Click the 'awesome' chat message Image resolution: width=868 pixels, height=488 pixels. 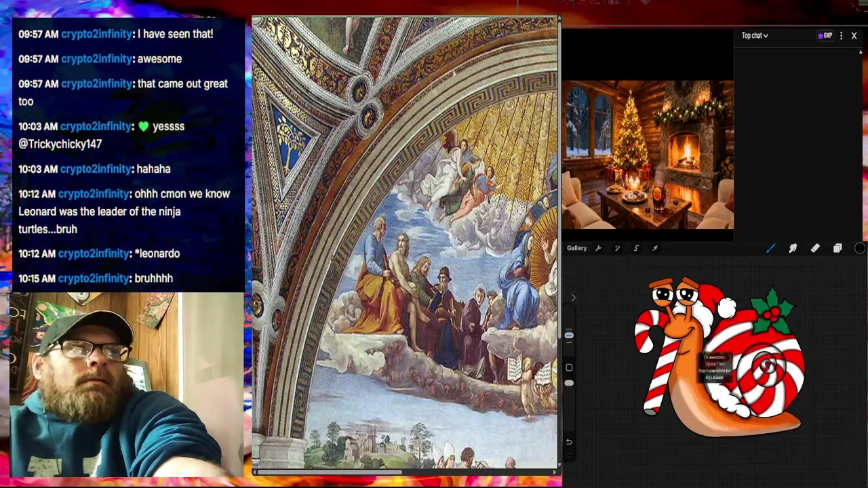pyautogui.click(x=159, y=59)
